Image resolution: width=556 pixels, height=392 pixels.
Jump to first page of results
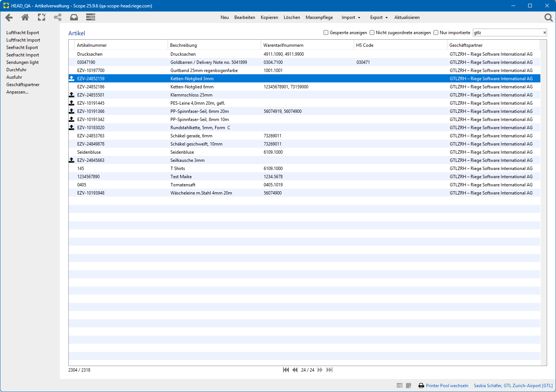point(286,370)
